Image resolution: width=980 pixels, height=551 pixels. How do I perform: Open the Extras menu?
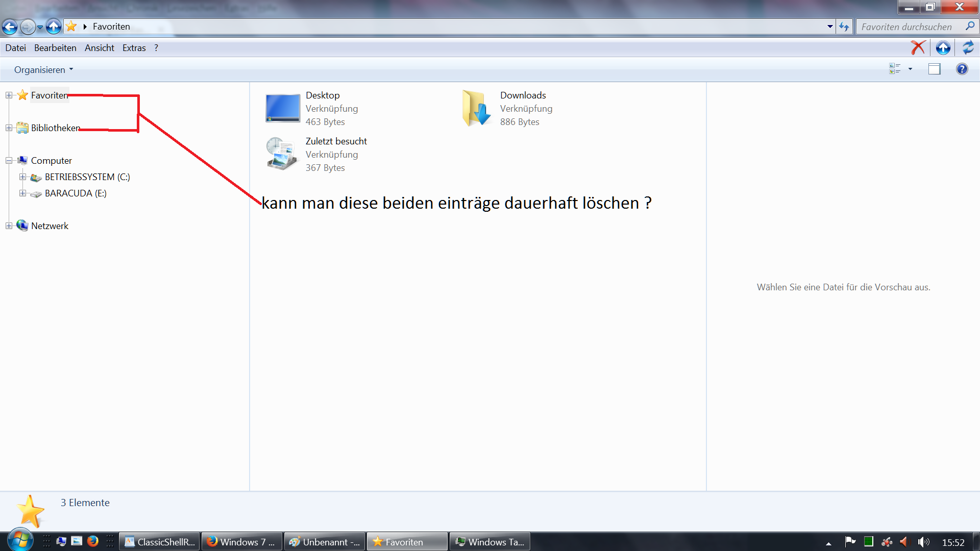click(134, 48)
